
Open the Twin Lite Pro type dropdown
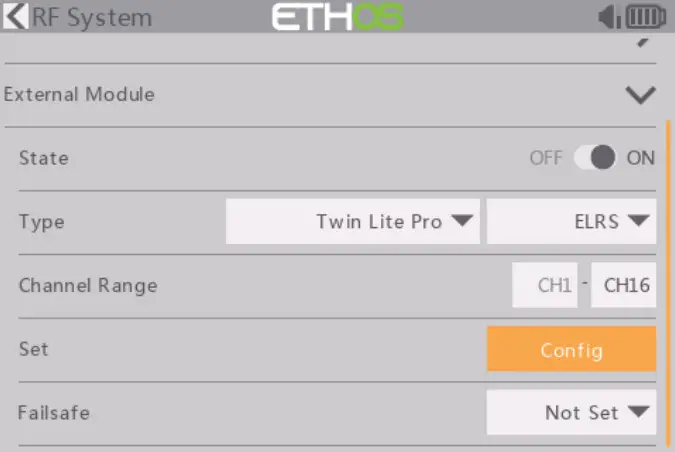click(x=353, y=222)
